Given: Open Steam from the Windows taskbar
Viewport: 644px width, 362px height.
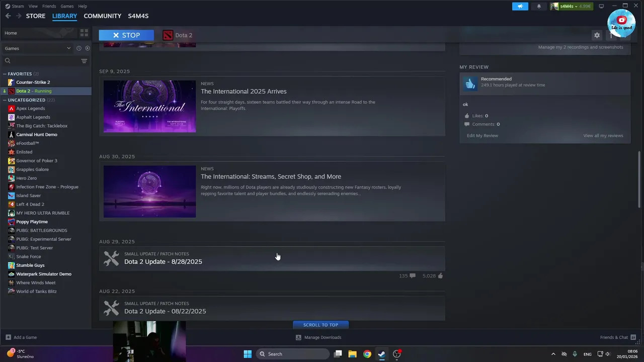Looking at the screenshot, I should pyautogui.click(x=382, y=354).
